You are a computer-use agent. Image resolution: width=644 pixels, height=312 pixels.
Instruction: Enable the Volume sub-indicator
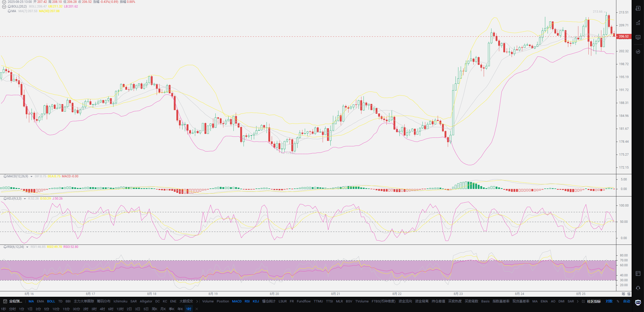(208, 301)
